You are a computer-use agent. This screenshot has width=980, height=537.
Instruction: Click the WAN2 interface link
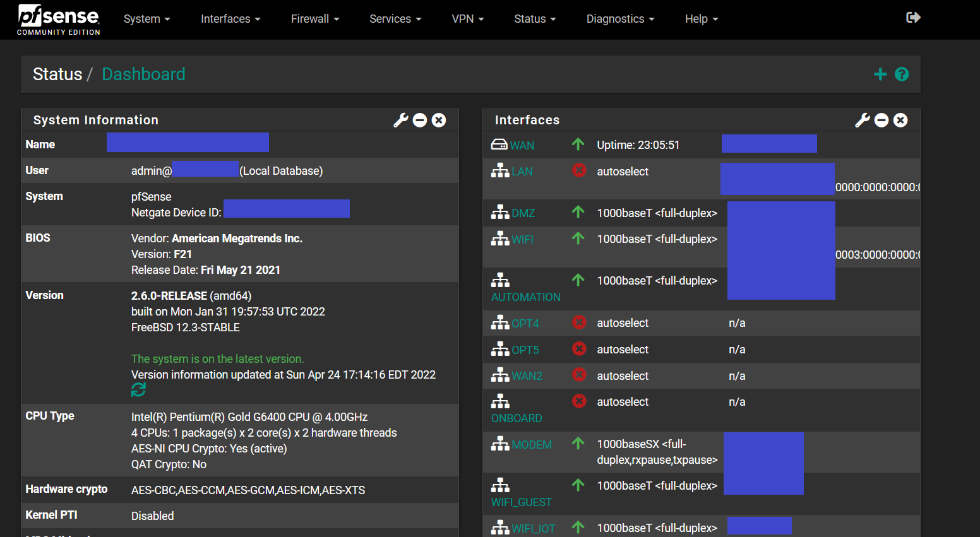tap(527, 376)
